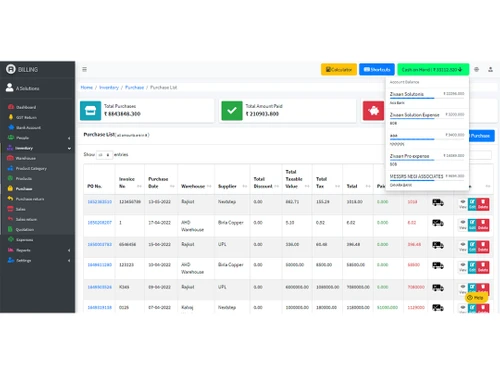The height and width of the screenshot is (375, 500).
Task: Click the green checkmark Total Amount Paid icon
Action: 232,110
